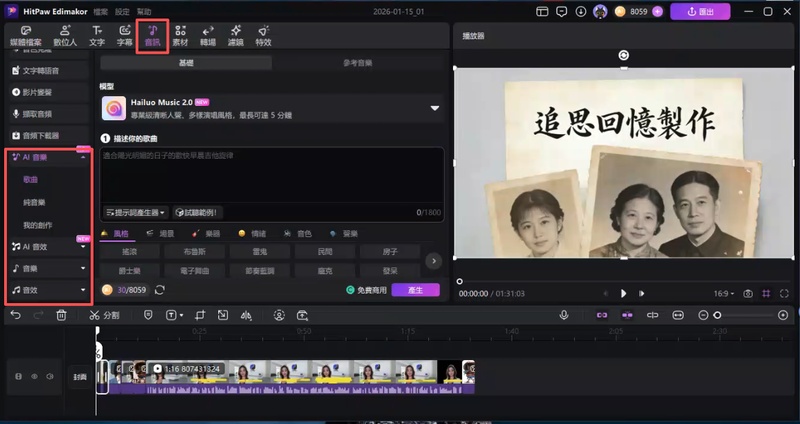Open the 文字 text panel
Image resolution: width=800 pixels, height=424 pixels.
click(97, 36)
